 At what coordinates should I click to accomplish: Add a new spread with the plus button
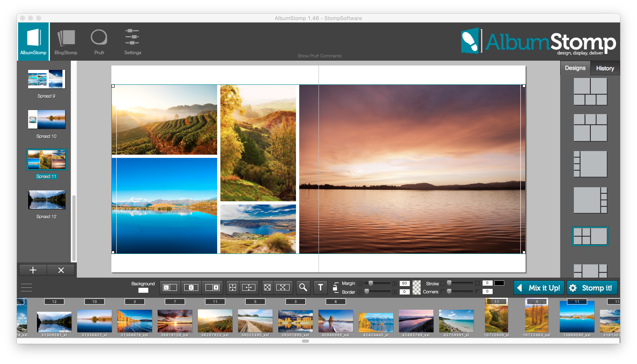(33, 270)
